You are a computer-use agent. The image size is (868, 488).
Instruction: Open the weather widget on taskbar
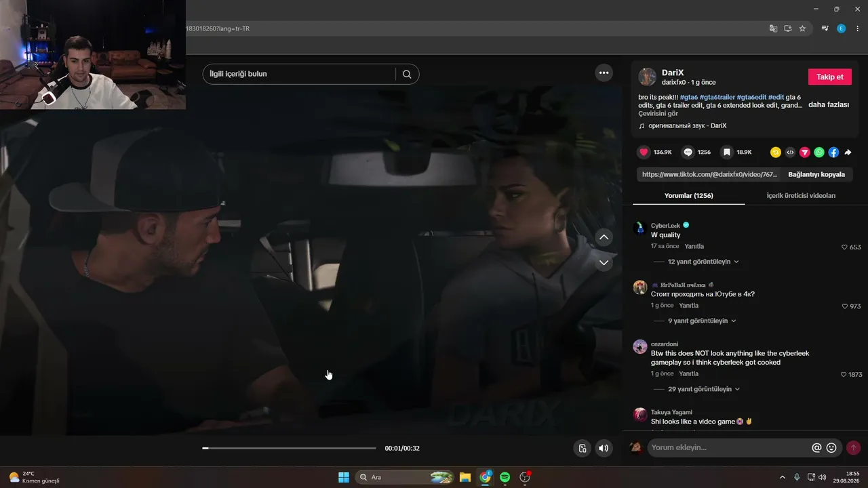tap(34, 477)
